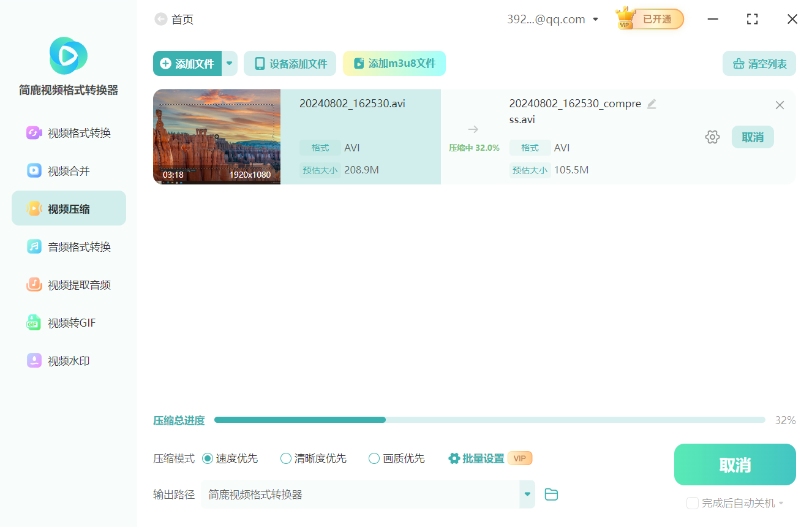Open the output path dropdown
Viewport: 812px width, 527px height.
(527, 494)
